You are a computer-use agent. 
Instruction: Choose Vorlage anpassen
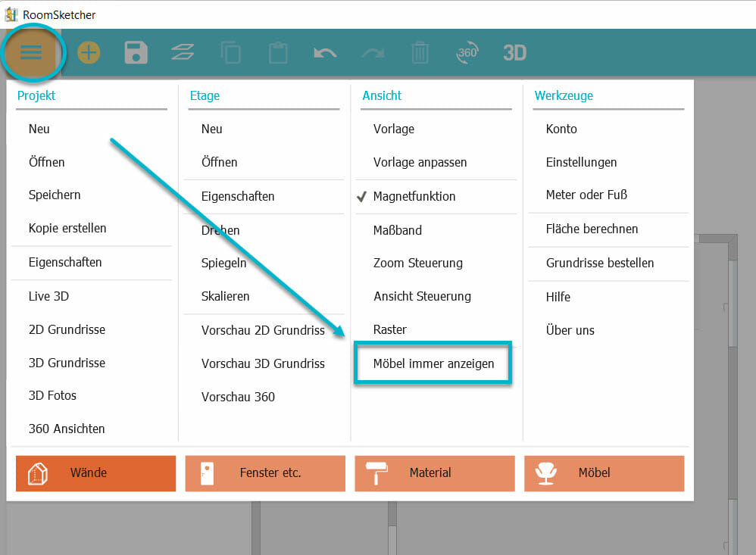[420, 162]
